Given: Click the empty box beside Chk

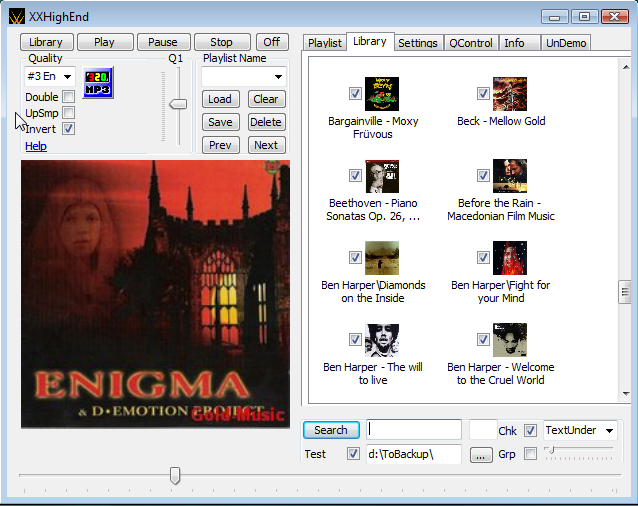Looking at the screenshot, I should point(483,430).
